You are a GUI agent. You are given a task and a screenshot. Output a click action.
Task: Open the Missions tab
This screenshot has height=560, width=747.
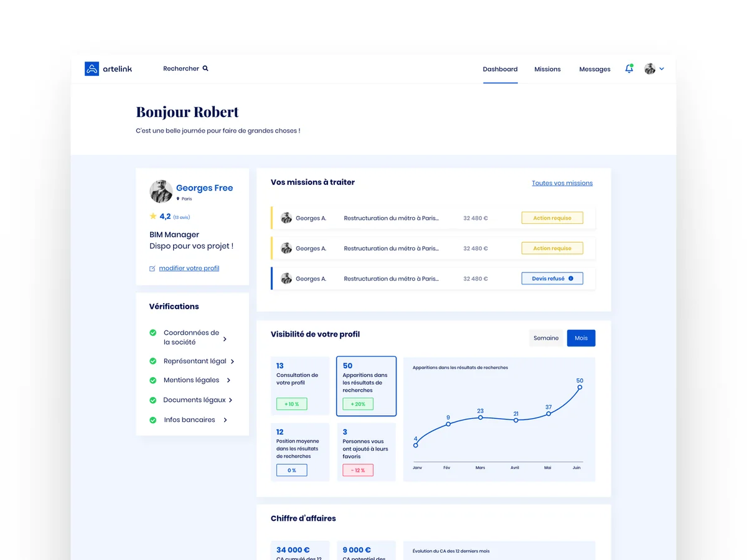coord(547,69)
